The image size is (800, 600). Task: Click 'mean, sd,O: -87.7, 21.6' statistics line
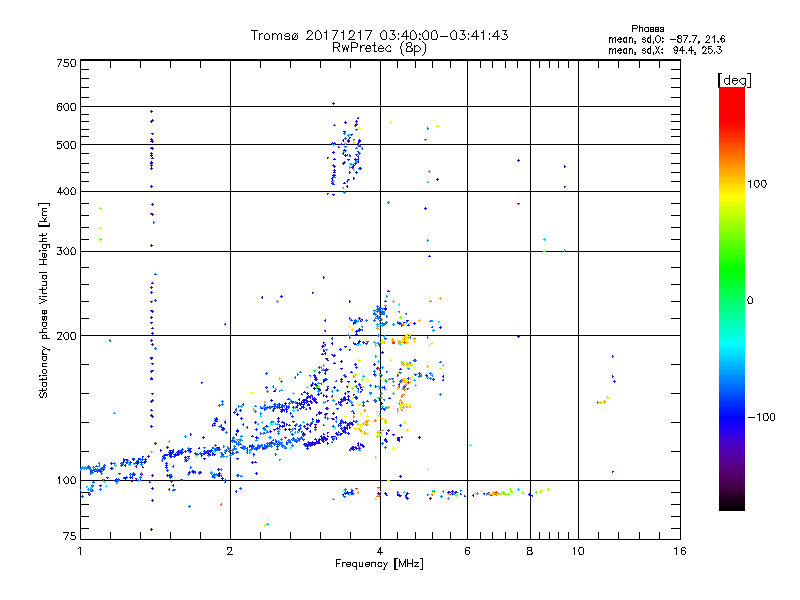666,39
